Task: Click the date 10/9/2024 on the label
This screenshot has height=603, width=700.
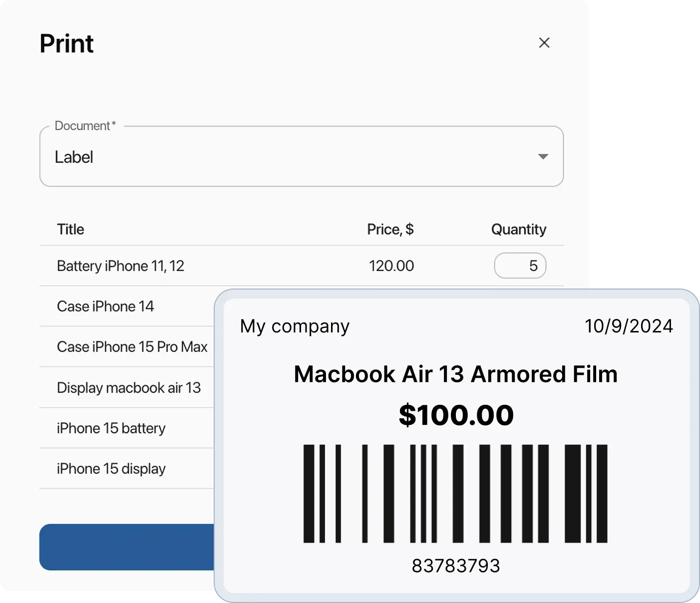Action: tap(629, 325)
